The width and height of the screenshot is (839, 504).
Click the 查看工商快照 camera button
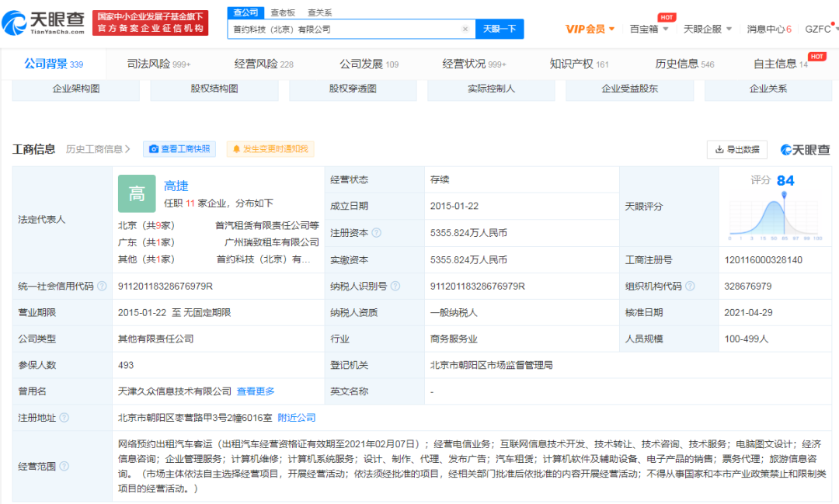coord(179,149)
